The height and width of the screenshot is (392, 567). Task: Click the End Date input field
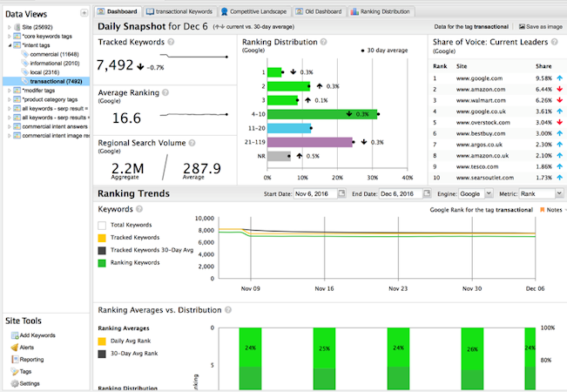click(x=401, y=194)
